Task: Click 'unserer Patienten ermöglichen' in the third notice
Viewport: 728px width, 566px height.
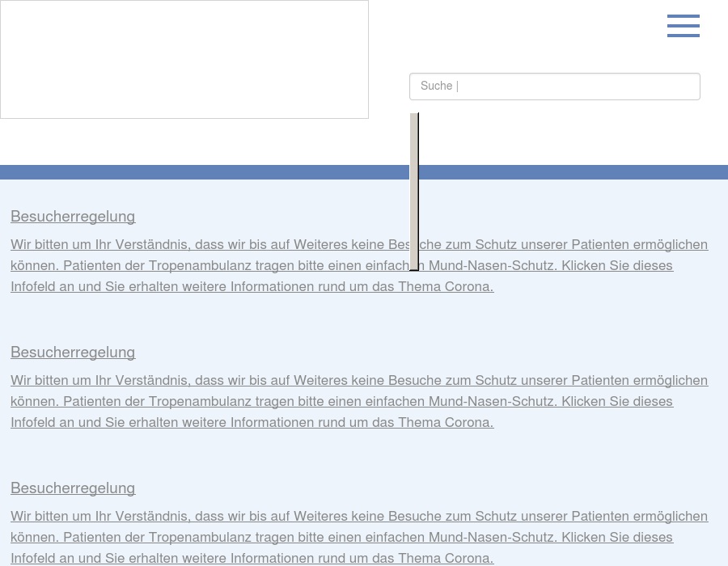Action: [614, 517]
